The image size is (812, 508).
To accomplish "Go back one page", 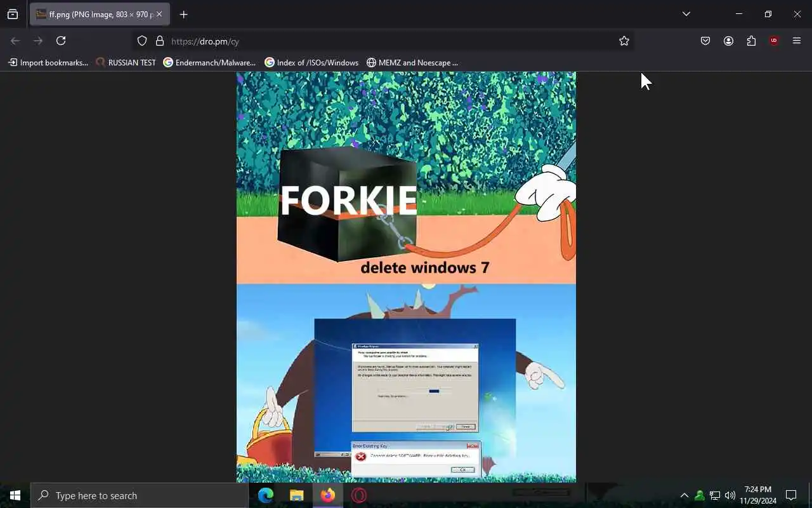I will click(15, 41).
